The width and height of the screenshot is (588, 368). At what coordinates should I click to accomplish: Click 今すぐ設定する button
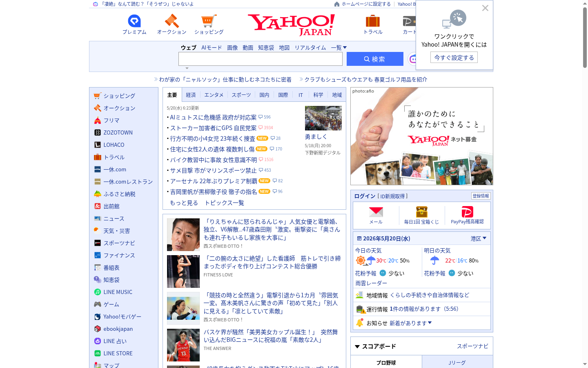coord(454,57)
